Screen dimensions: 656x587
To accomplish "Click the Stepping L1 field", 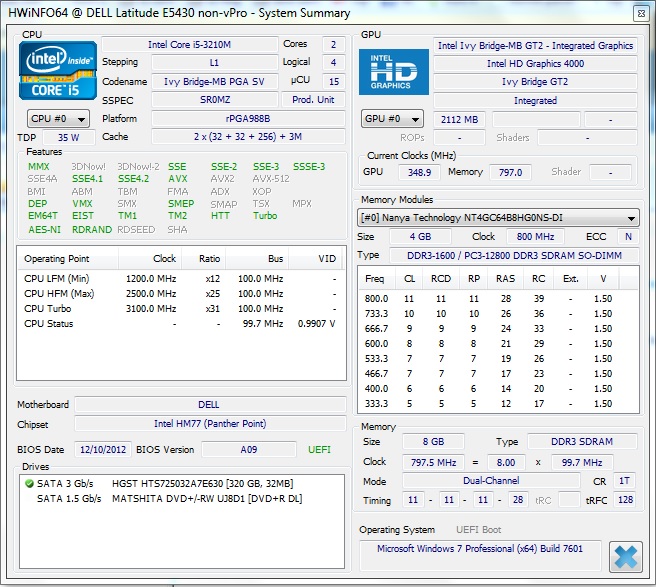I will click(x=215, y=63).
